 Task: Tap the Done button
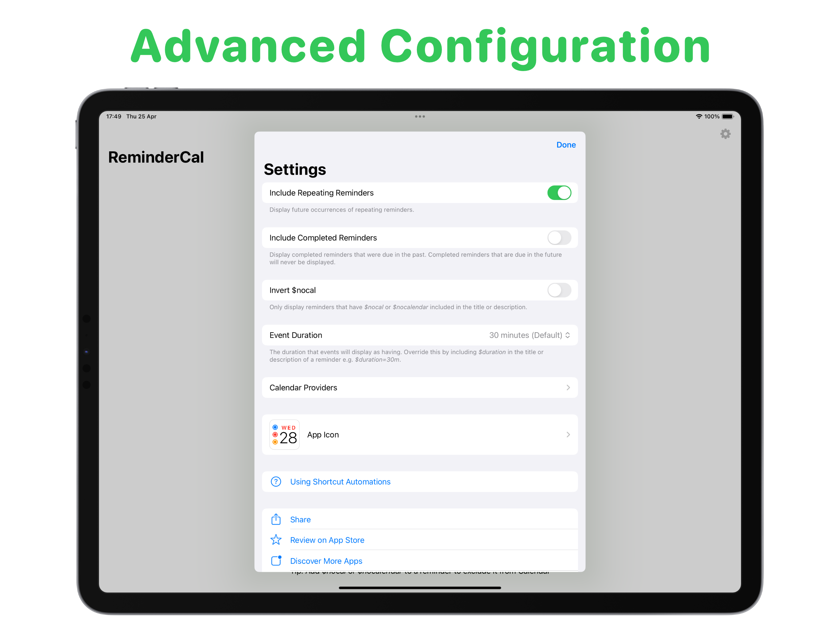point(565,144)
